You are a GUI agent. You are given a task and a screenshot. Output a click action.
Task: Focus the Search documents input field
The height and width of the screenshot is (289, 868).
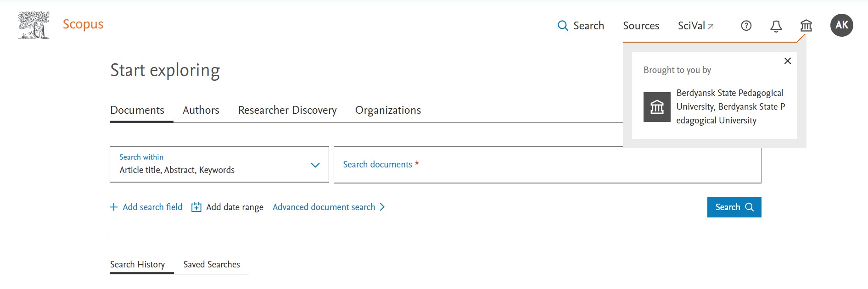pos(547,165)
